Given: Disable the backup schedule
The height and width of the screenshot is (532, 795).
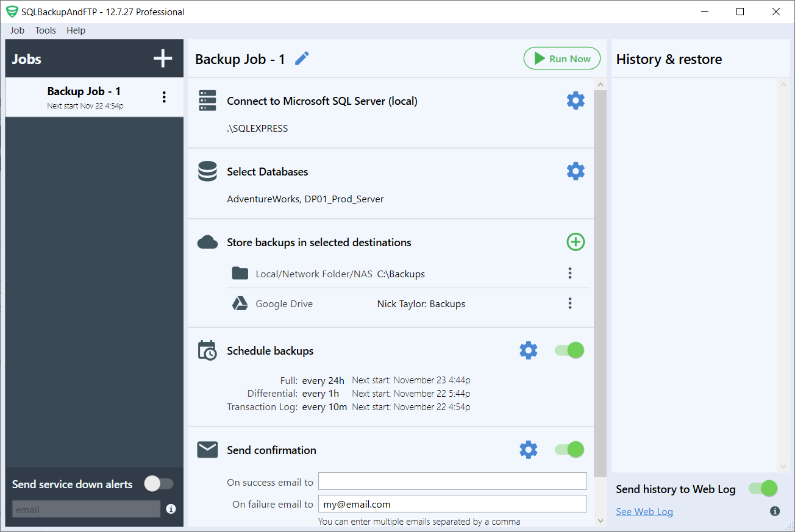Looking at the screenshot, I should click(x=568, y=350).
